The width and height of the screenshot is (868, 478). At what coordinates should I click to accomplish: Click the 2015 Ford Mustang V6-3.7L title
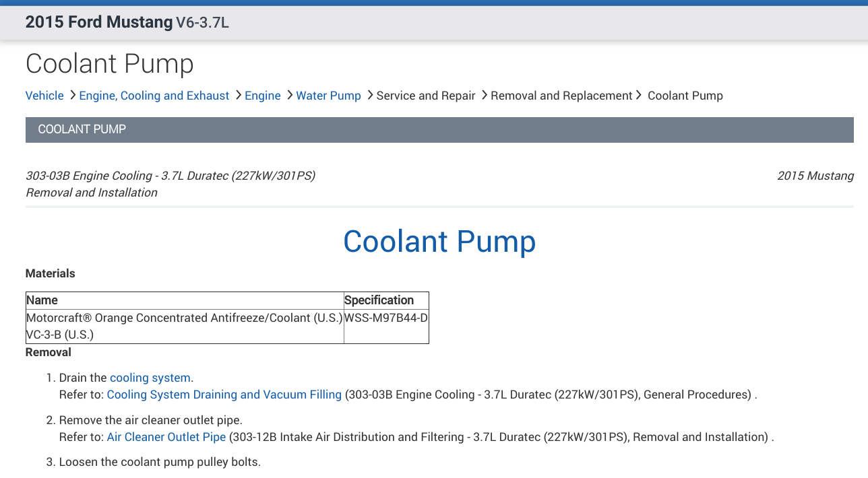pyautogui.click(x=127, y=22)
